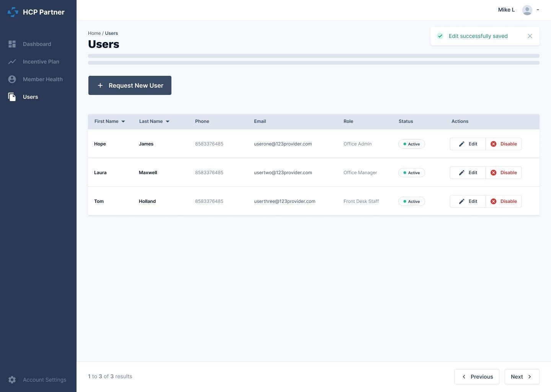Click Mike L's profile avatar icon
This screenshot has height=392, width=551.
(x=527, y=10)
